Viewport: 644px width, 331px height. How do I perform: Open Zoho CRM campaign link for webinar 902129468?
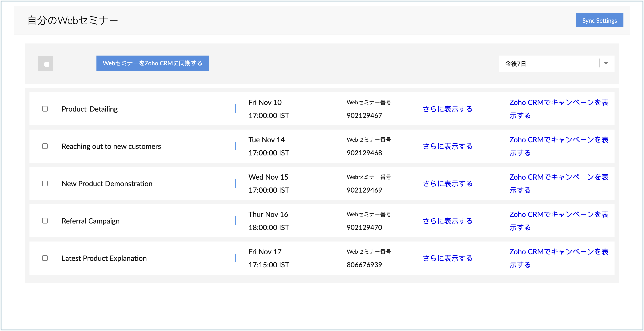click(559, 140)
